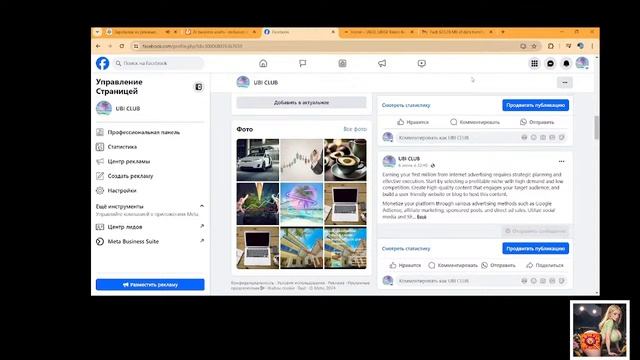Open Смотреть статистику under the Earning post

click(406, 249)
